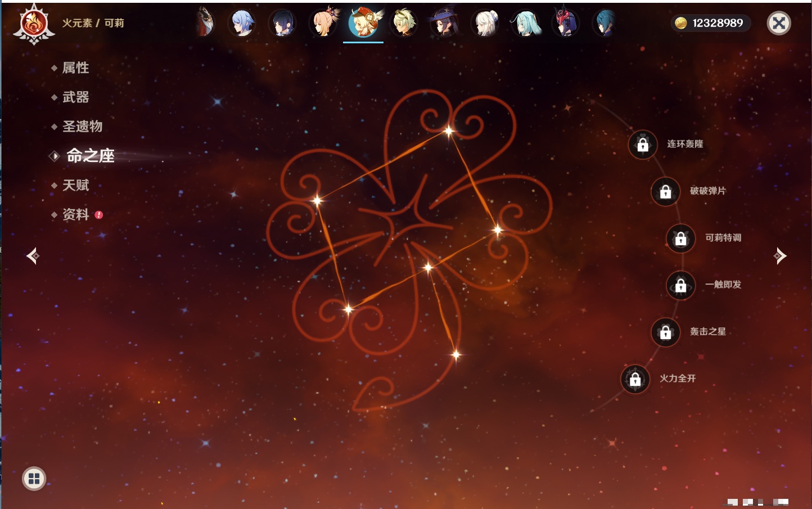Open locked constellation 连环轰隆 lock icon
The height and width of the screenshot is (509, 812).
[x=643, y=145]
